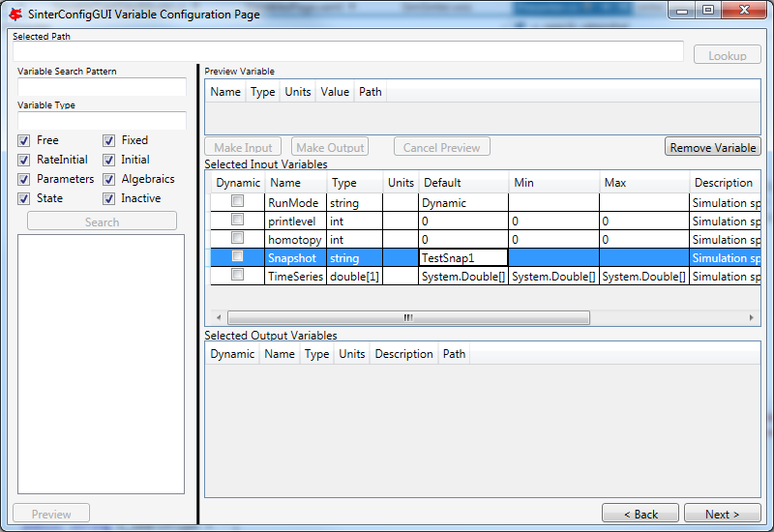Uncheck the Initial checkbox
The height and width of the screenshot is (532, 774).
[109, 160]
